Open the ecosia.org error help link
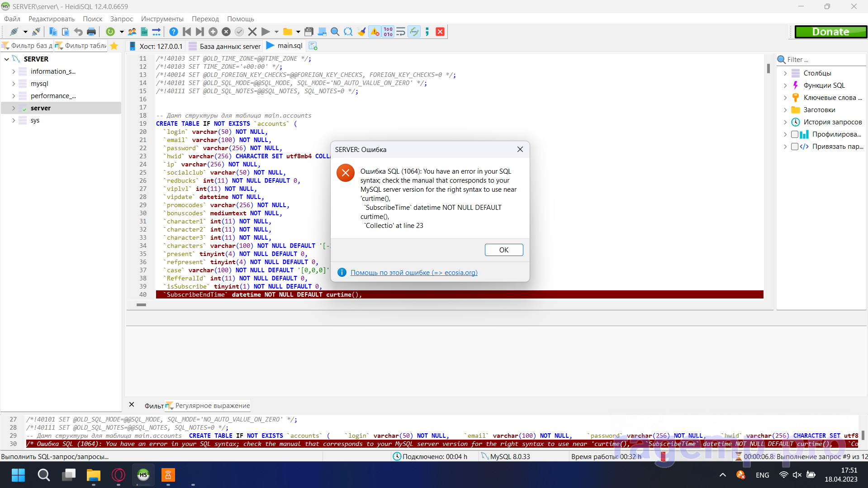The height and width of the screenshot is (488, 868). point(414,272)
